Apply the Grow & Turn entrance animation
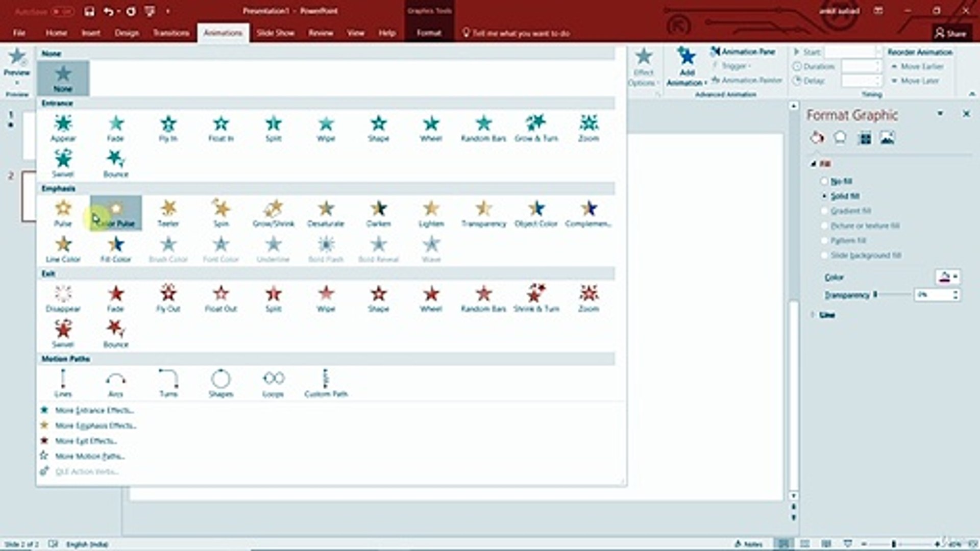This screenshot has height=551, width=980. coord(536,128)
